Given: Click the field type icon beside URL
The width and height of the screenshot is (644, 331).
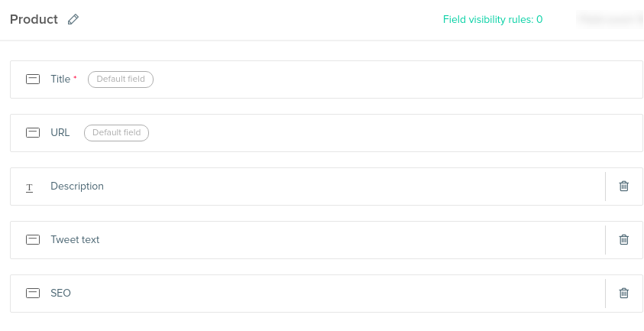Looking at the screenshot, I should pyautogui.click(x=33, y=132).
